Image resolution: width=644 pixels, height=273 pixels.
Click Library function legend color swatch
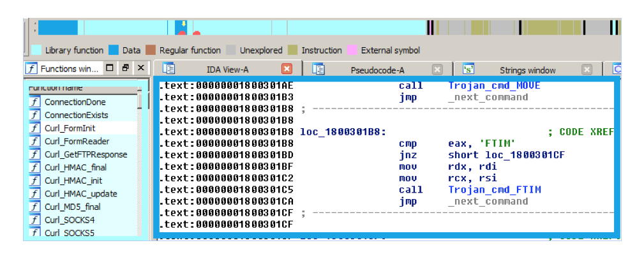tap(36, 50)
